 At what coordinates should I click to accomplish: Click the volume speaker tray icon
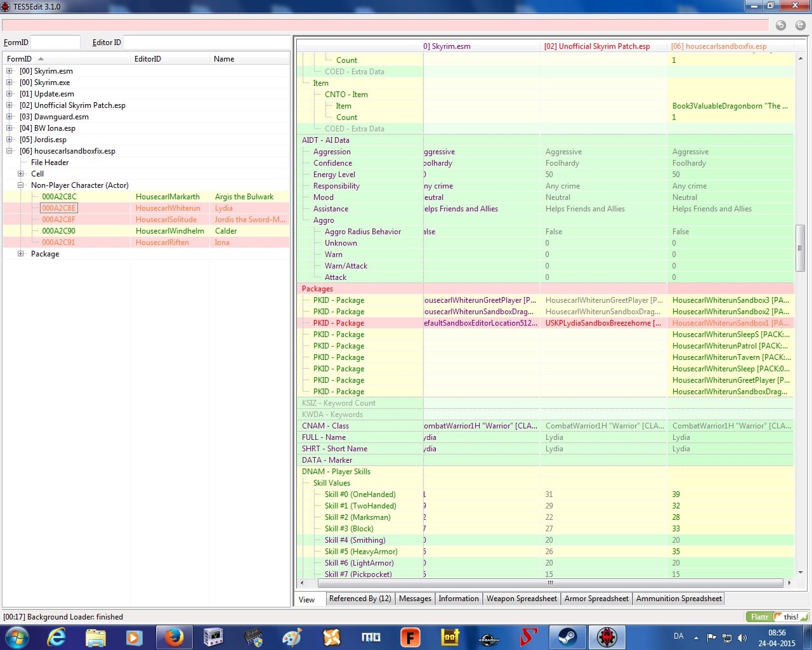pyautogui.click(x=742, y=637)
